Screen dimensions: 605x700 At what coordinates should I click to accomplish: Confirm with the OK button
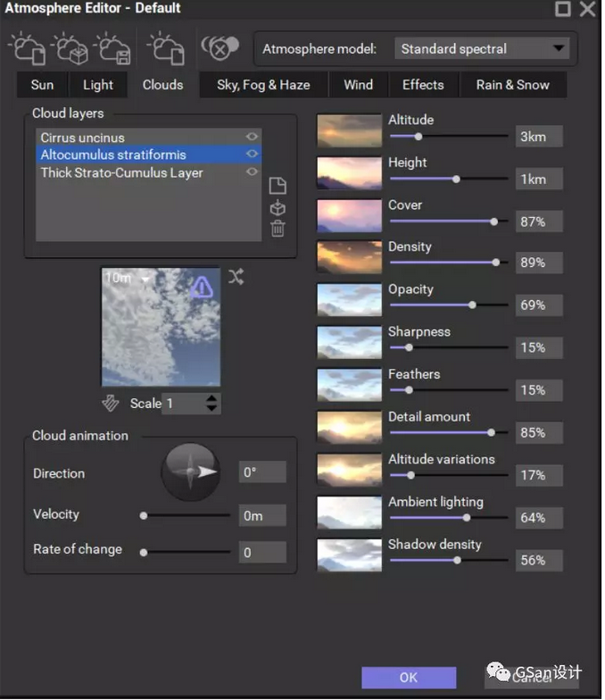(x=409, y=677)
